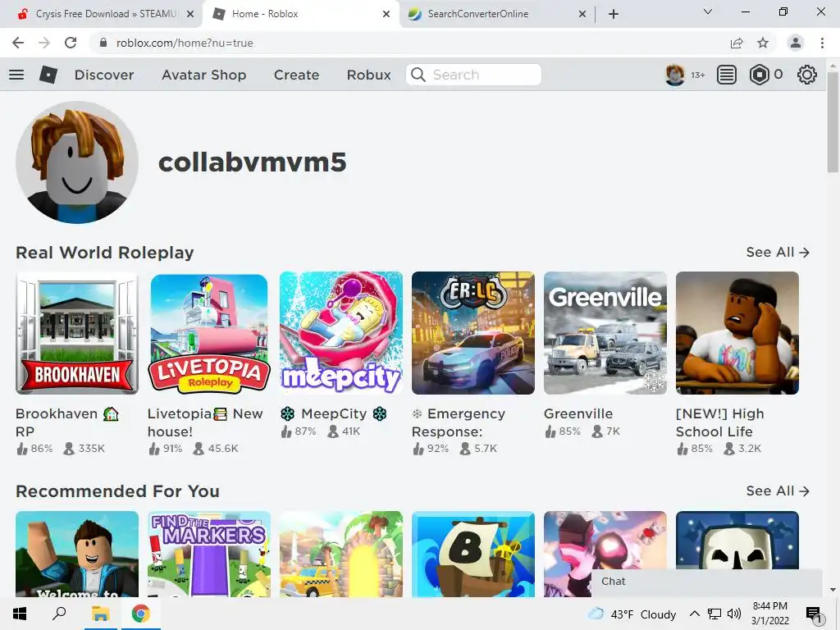Open the yellow taxi game thumbnail
The height and width of the screenshot is (630, 840).
point(341,554)
